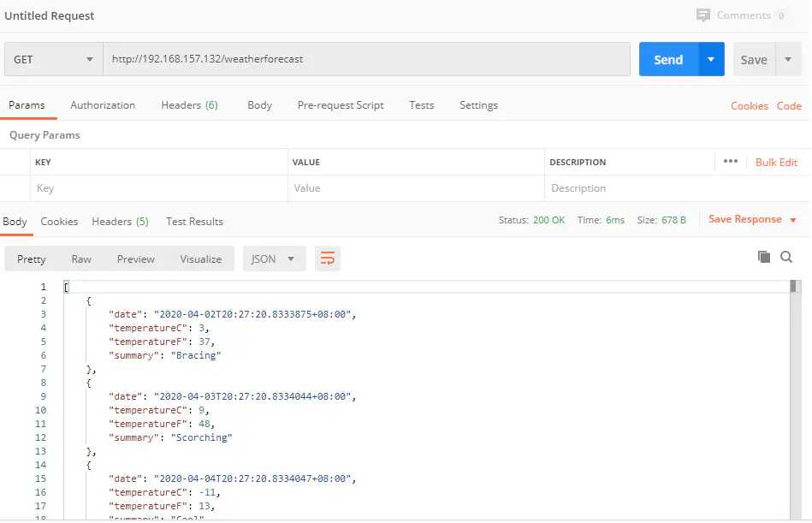The height and width of the screenshot is (523, 812).
Task: Send the request with the Send button
Action: (668, 60)
